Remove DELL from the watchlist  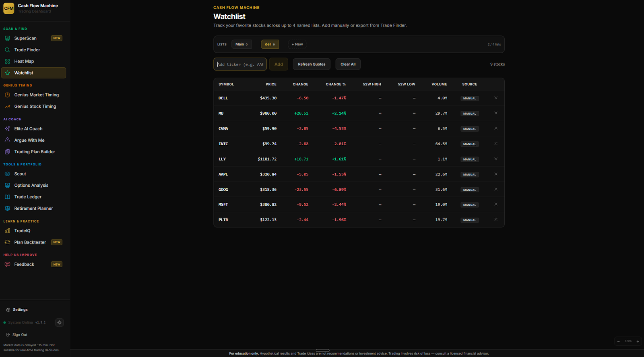pyautogui.click(x=496, y=98)
